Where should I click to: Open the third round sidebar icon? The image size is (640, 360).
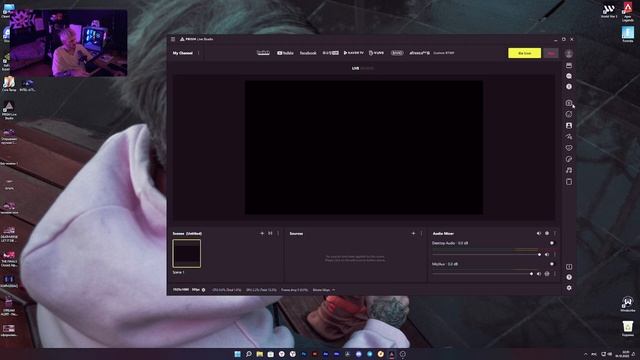click(569, 87)
